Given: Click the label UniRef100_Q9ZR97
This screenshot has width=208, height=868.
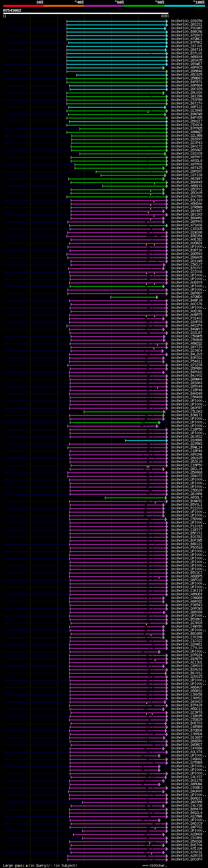Looking at the screenshot, I should (x=187, y=139).
